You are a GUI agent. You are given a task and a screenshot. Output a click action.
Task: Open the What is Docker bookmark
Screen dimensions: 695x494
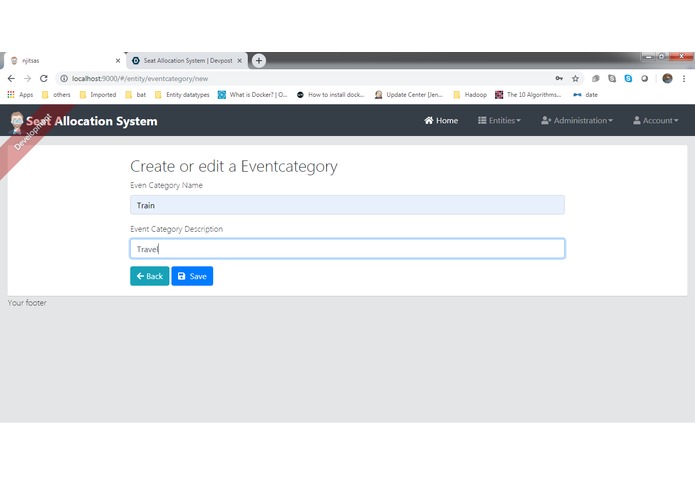(253, 94)
